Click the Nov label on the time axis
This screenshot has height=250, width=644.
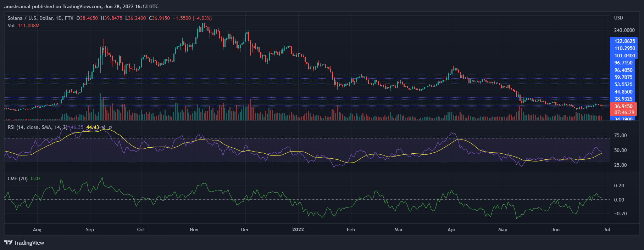[x=194, y=229]
